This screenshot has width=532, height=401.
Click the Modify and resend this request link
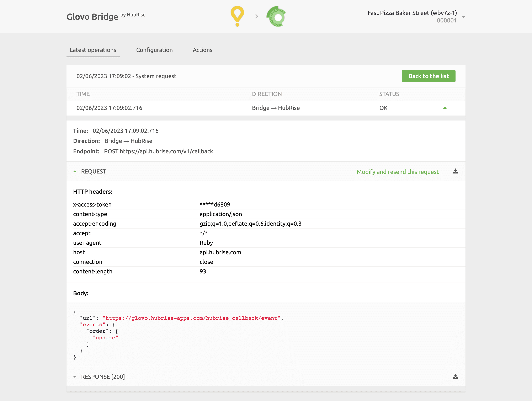tap(398, 171)
